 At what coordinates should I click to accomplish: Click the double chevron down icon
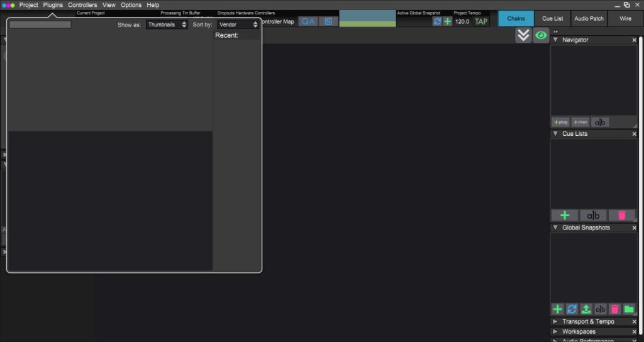point(523,36)
